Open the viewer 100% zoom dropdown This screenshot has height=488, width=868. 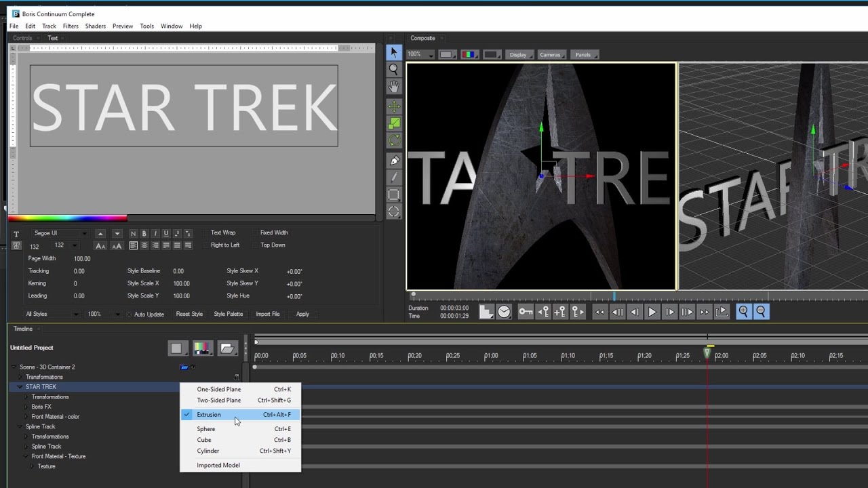420,54
